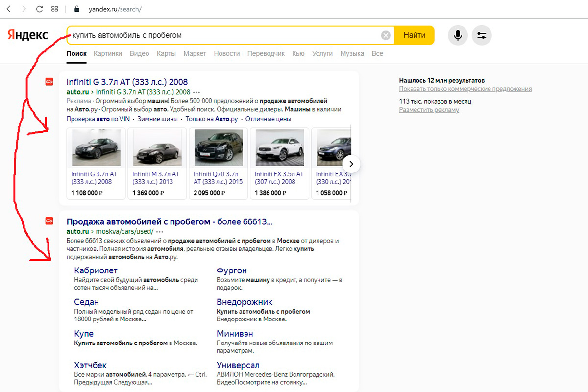The image size is (588, 392).
Task: Open the Все services tab
Action: (x=377, y=53)
